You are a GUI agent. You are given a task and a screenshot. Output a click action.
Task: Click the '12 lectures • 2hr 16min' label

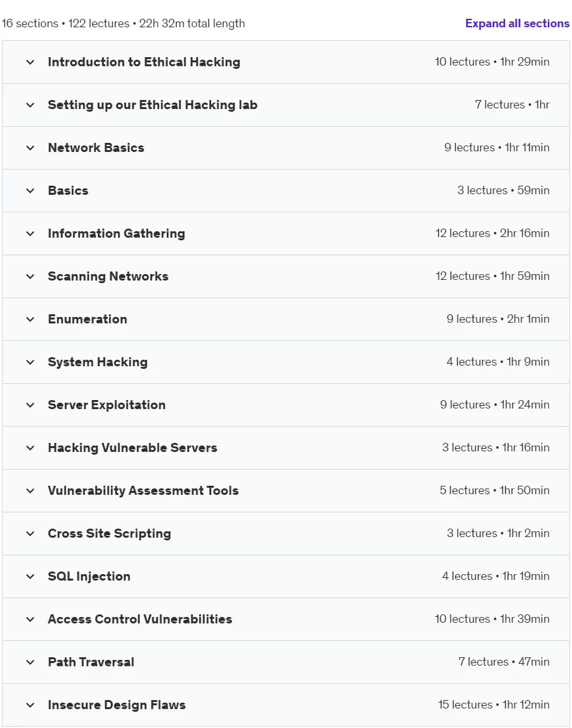tap(492, 233)
